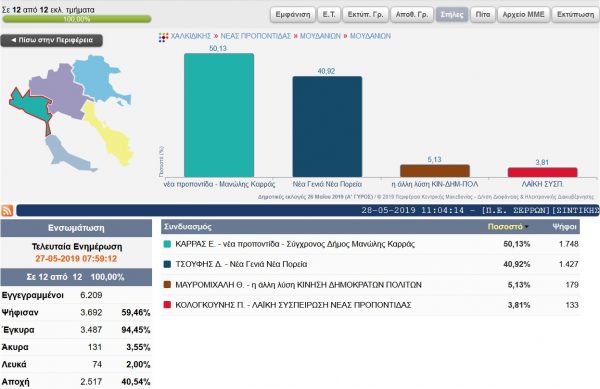Open the Αρχείο ΜΜΕ button
Screen dimensions: 600x389
(523, 15)
